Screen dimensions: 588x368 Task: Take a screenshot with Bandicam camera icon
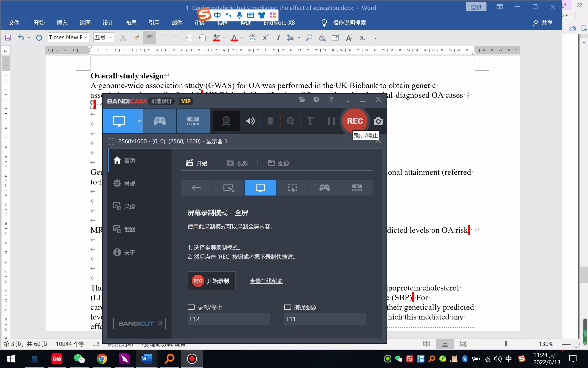pyautogui.click(x=378, y=121)
